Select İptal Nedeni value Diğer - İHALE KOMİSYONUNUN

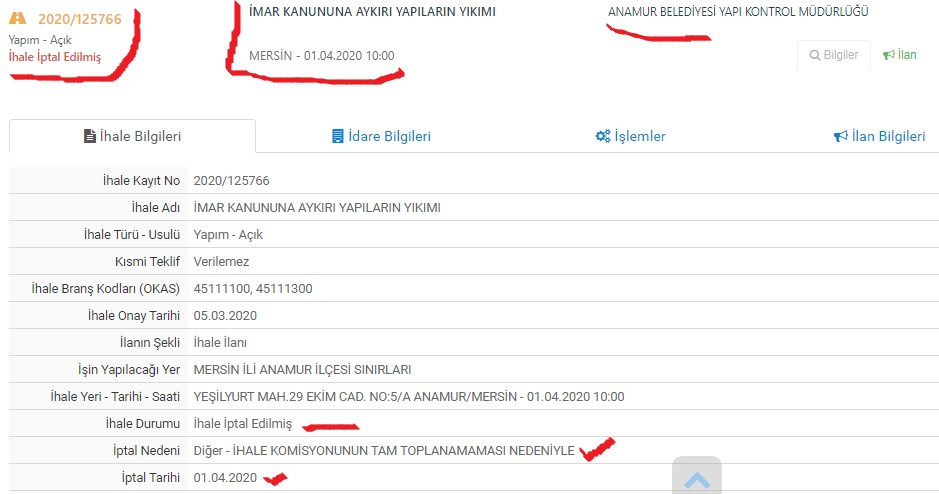(x=384, y=450)
